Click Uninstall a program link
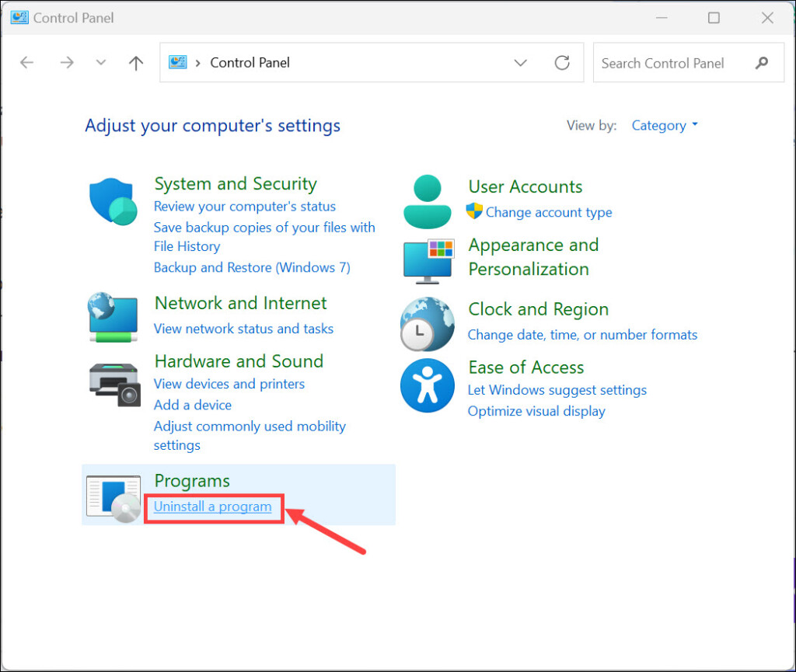 tap(213, 507)
